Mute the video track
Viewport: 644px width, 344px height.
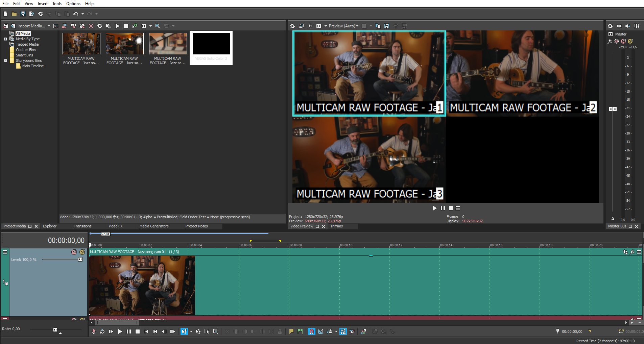click(x=74, y=252)
